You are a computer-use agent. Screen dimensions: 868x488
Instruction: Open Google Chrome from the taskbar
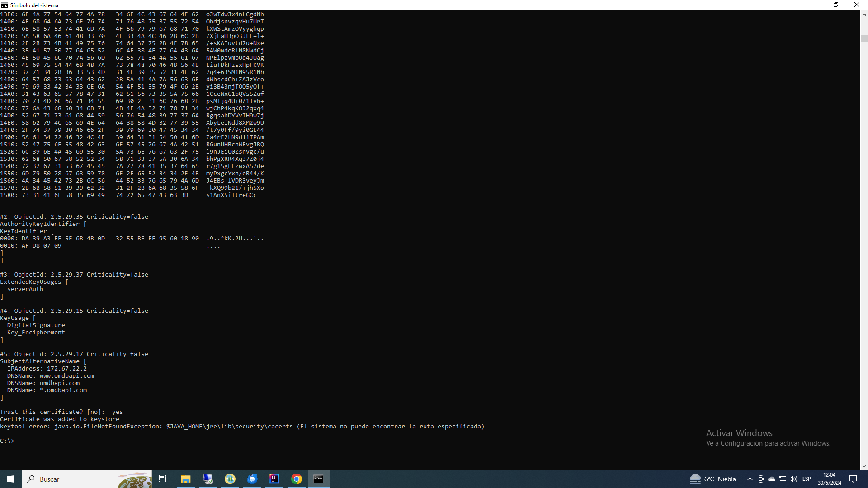point(297,479)
